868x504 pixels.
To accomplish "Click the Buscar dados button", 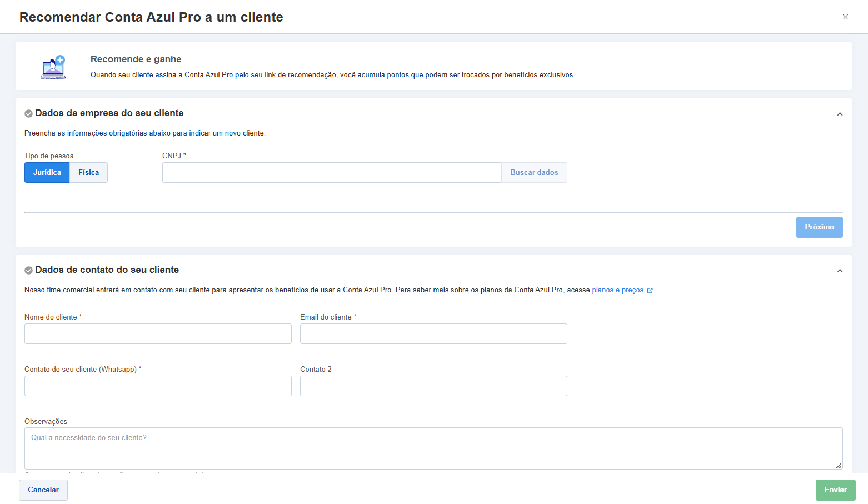I will point(534,173).
